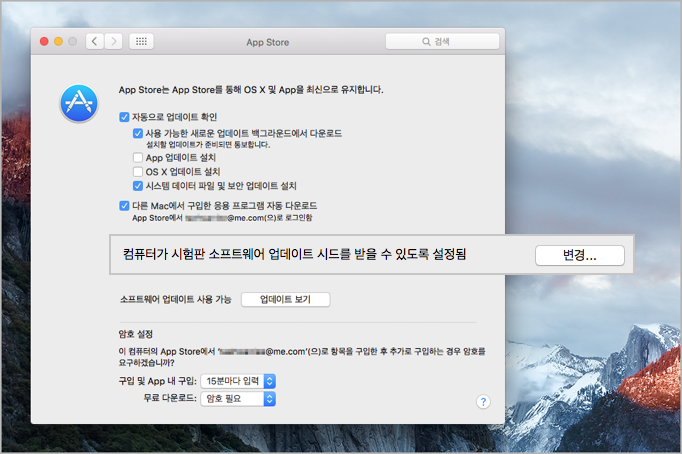
Task: Click the App Store logo icon
Action: click(x=79, y=103)
